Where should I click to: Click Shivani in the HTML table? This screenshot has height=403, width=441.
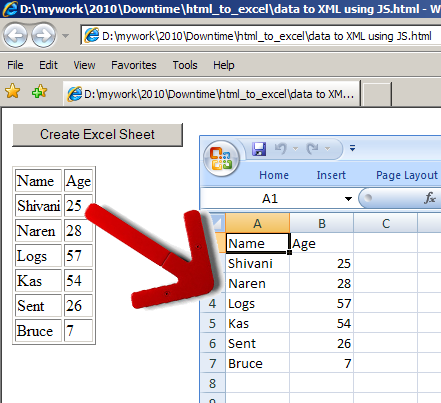pos(38,206)
